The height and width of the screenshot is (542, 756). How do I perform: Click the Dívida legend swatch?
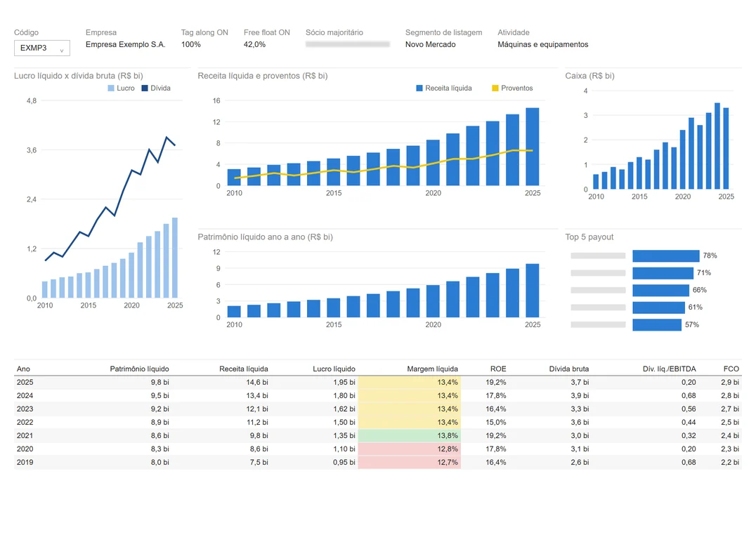click(145, 88)
